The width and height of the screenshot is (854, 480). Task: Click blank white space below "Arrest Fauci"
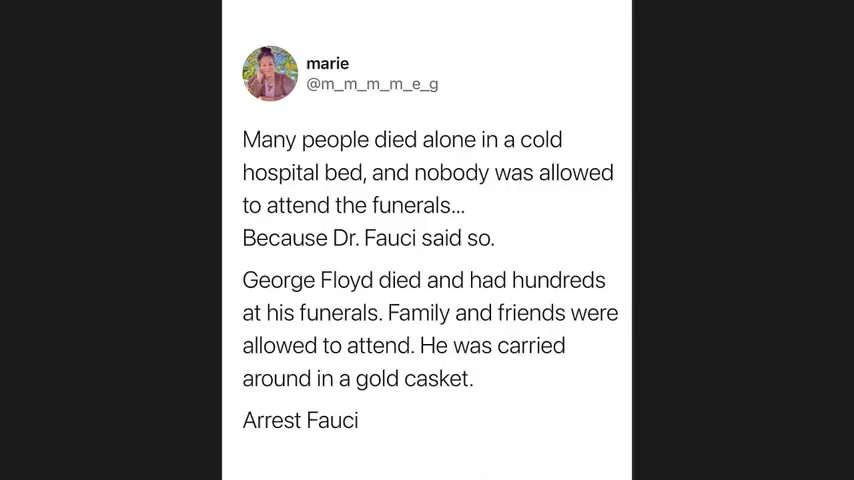pos(427,456)
